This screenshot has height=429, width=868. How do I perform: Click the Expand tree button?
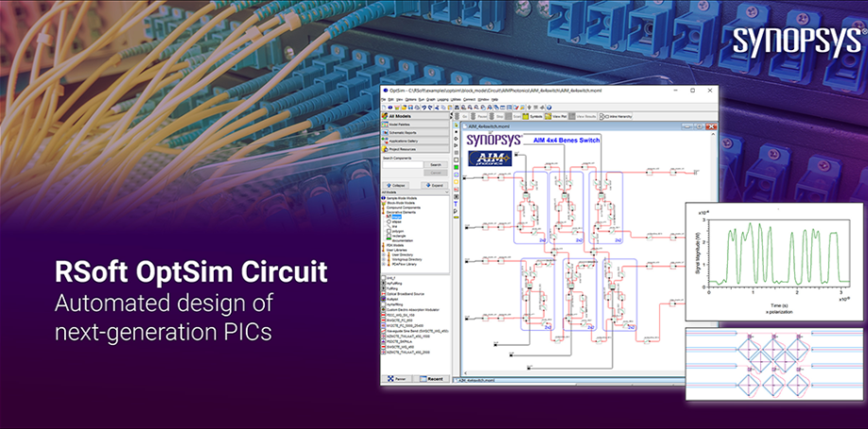pos(435,185)
